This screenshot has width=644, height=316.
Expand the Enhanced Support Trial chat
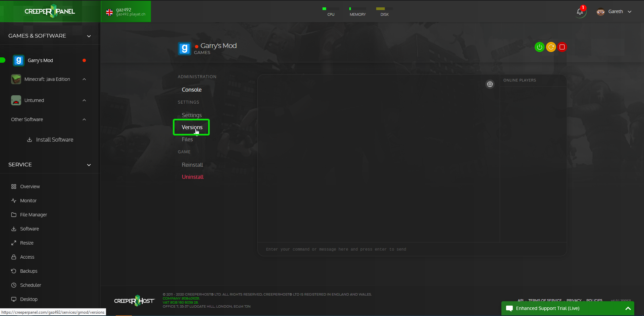tap(628, 309)
